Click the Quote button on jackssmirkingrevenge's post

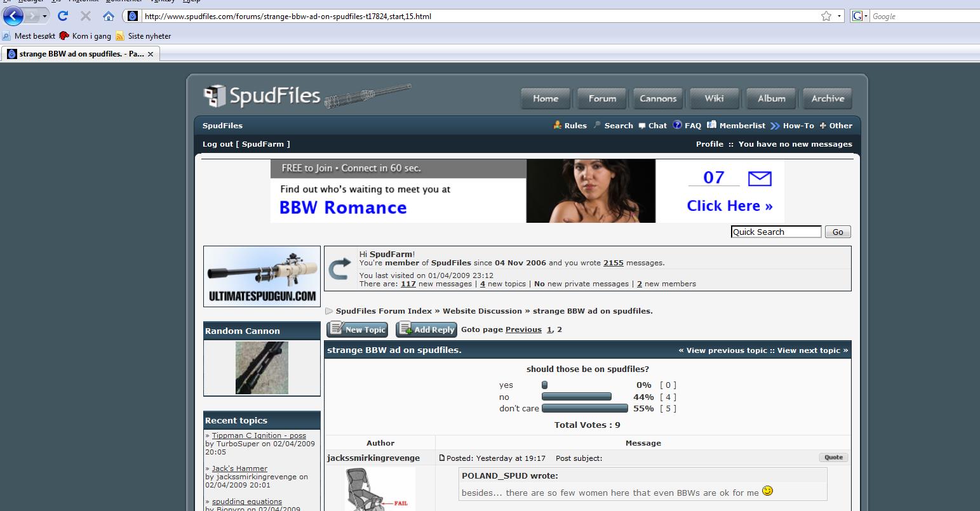pyautogui.click(x=833, y=458)
